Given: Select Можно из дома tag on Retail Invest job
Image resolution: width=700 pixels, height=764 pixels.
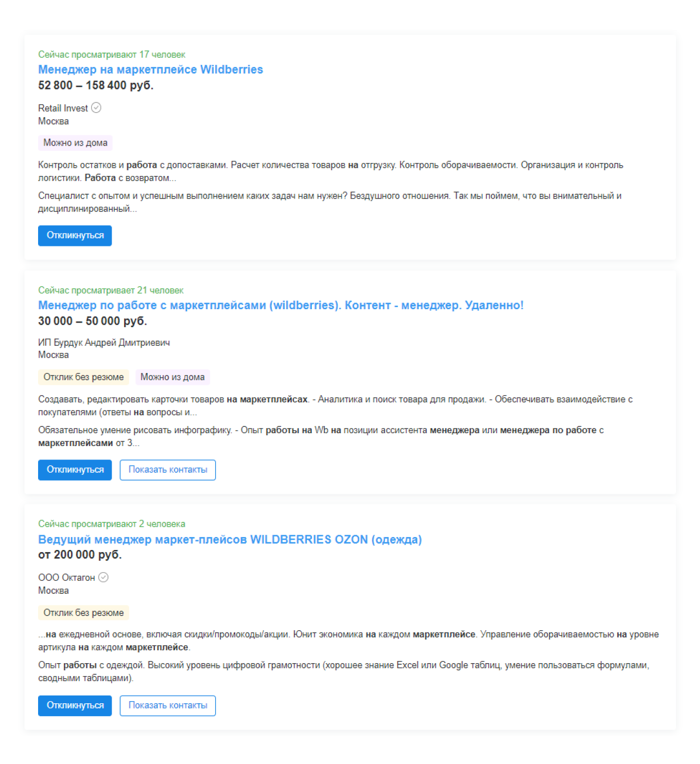Looking at the screenshot, I should tap(75, 143).
